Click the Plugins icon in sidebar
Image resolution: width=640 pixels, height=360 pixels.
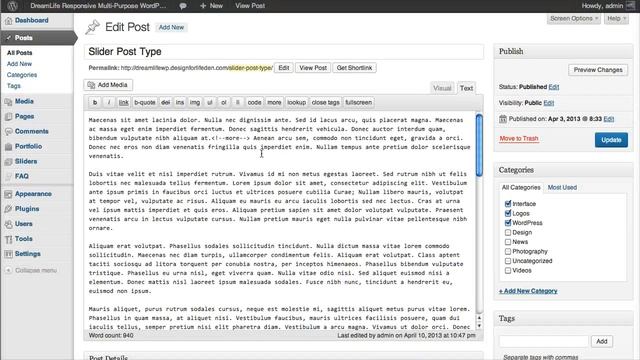[8, 209]
